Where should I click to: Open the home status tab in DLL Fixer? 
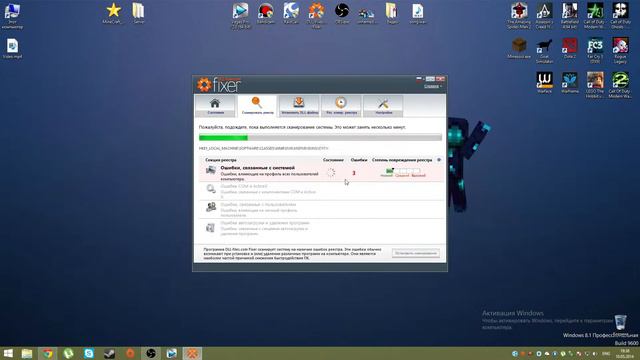coord(215,106)
